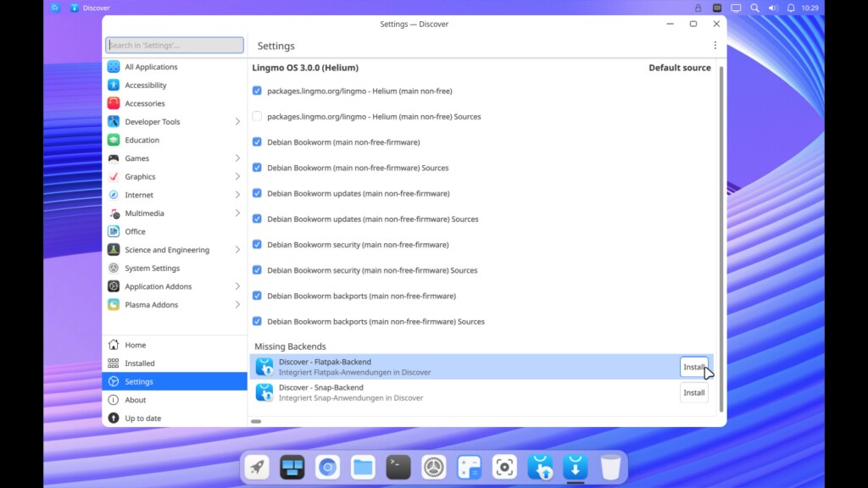Click the vertical scrollbar in sources list
The image size is (868, 488).
coord(721,238)
